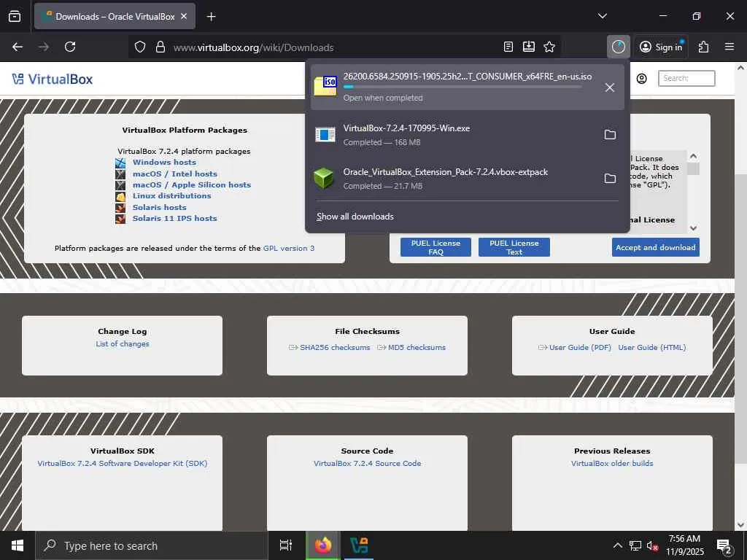Open the network tray icon
Viewport: 747px width, 560px height.
pos(635,545)
